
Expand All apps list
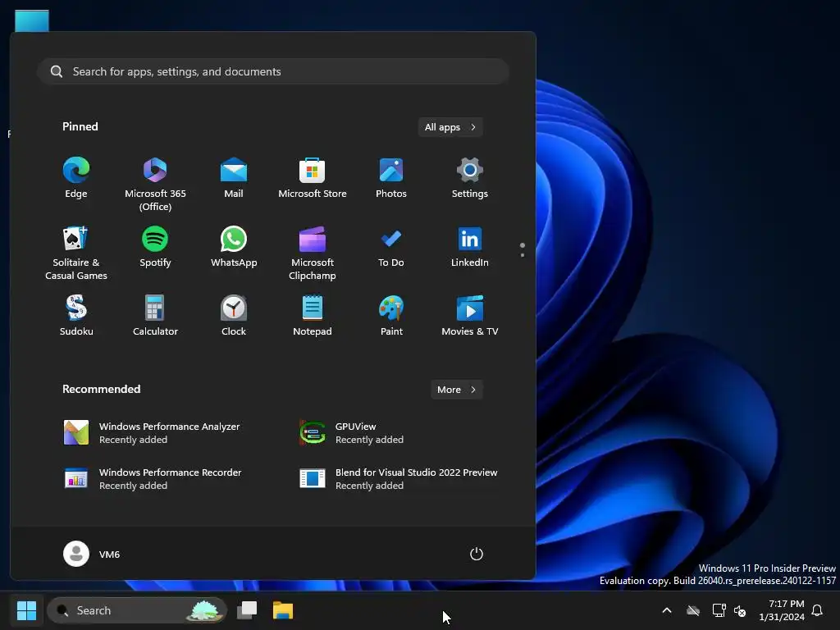point(450,127)
